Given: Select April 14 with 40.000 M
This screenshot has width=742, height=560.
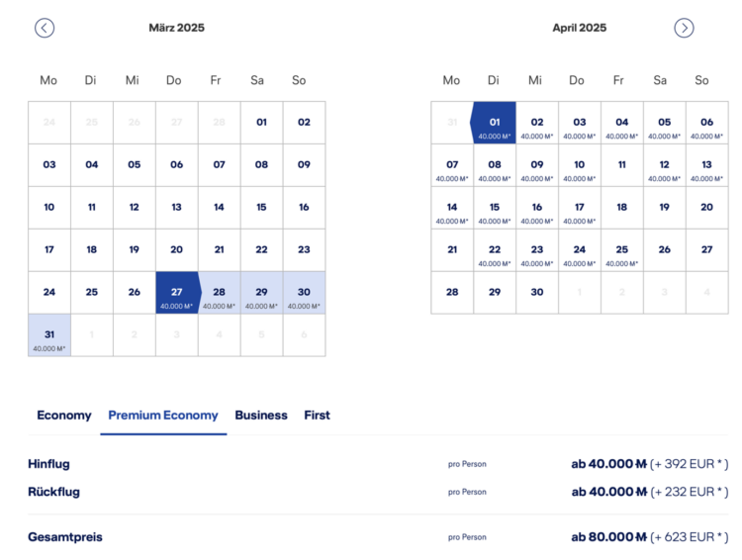Looking at the screenshot, I should tap(452, 208).
